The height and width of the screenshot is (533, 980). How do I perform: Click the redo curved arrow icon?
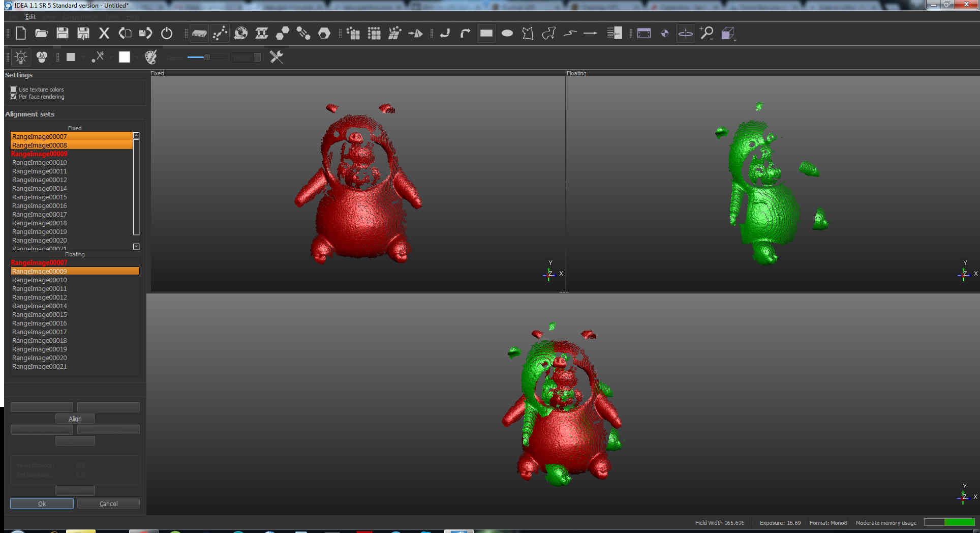pos(465,34)
